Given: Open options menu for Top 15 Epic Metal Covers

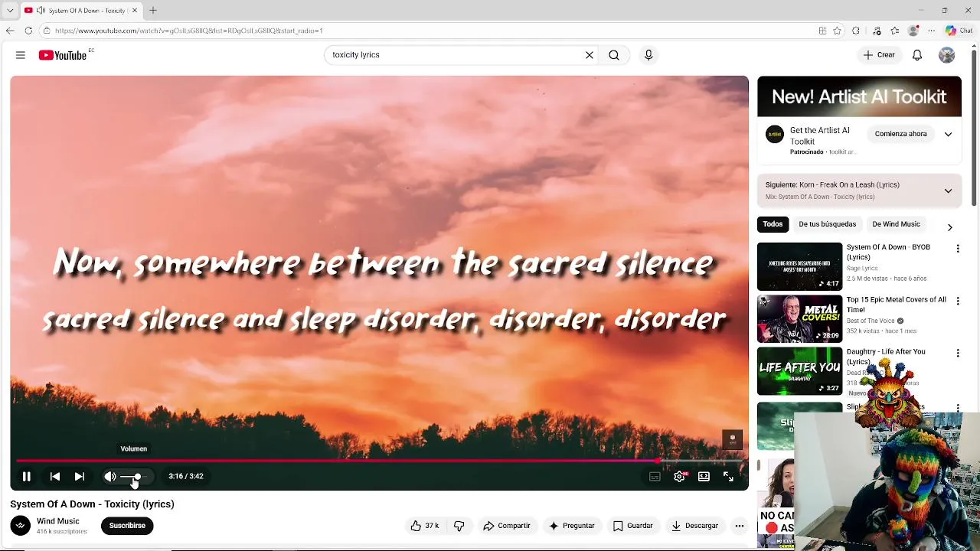Looking at the screenshot, I should click(x=958, y=301).
